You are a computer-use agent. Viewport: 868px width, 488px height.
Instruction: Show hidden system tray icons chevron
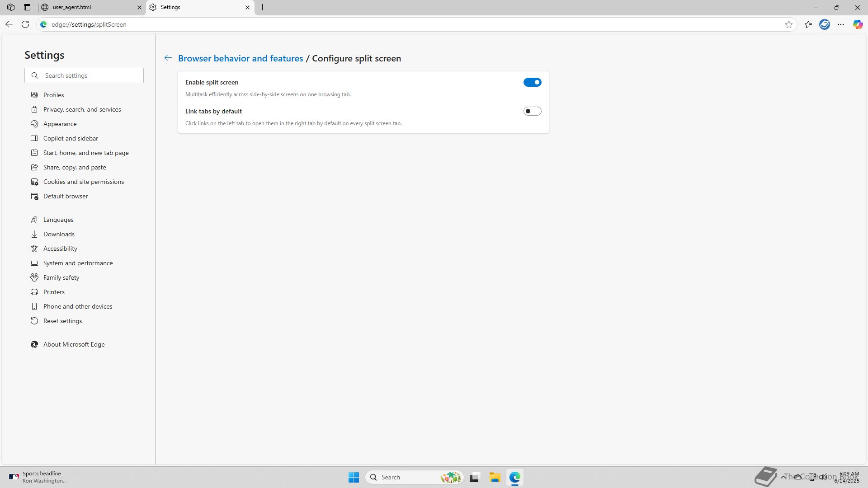click(783, 477)
